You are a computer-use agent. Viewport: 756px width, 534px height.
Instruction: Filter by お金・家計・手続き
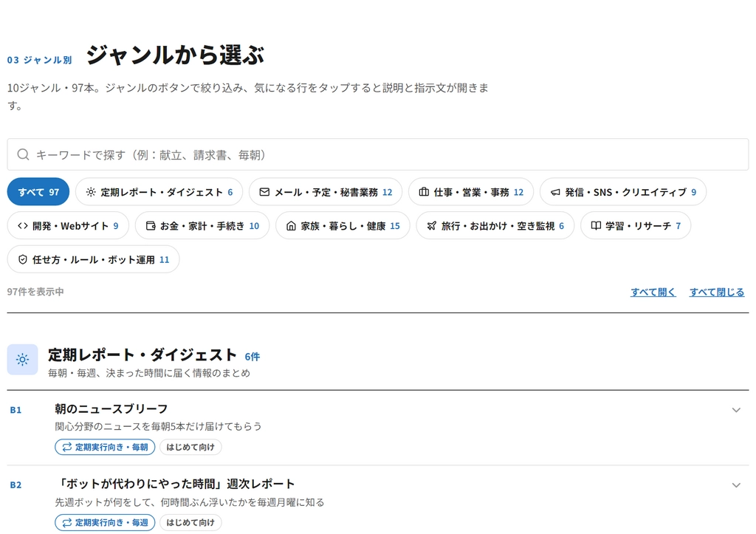click(202, 226)
